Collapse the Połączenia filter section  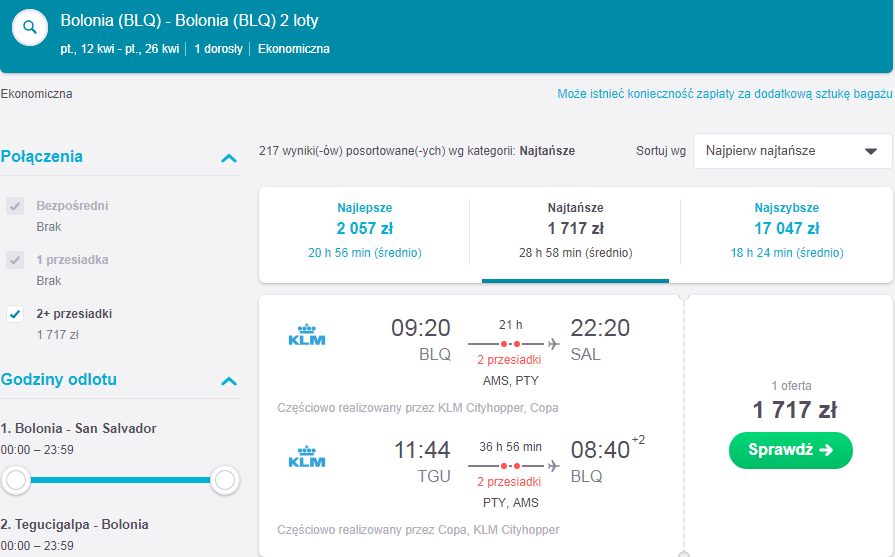click(x=229, y=158)
